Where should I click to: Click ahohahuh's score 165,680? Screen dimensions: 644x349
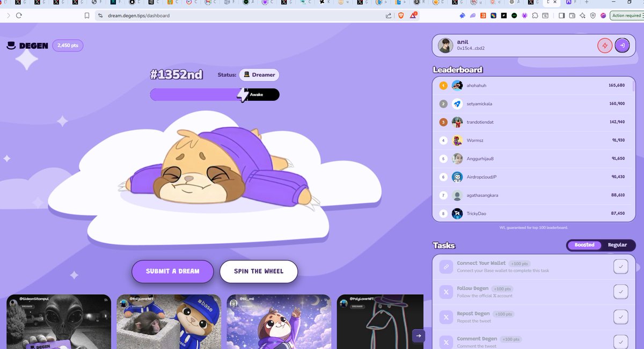(617, 85)
